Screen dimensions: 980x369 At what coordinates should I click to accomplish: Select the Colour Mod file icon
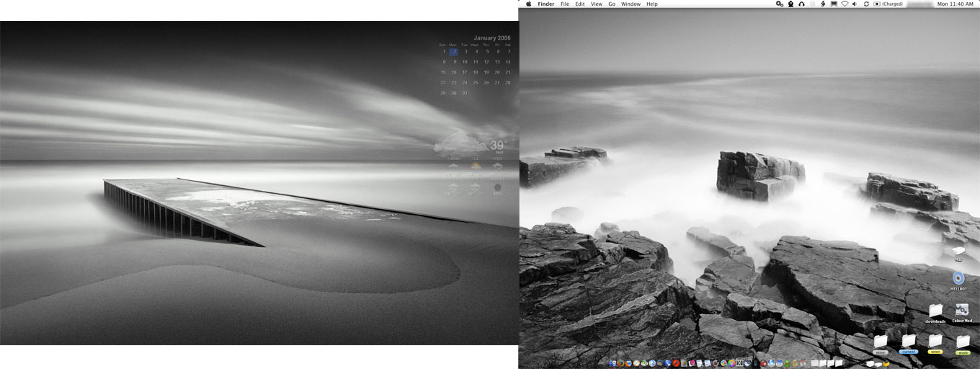(962, 310)
